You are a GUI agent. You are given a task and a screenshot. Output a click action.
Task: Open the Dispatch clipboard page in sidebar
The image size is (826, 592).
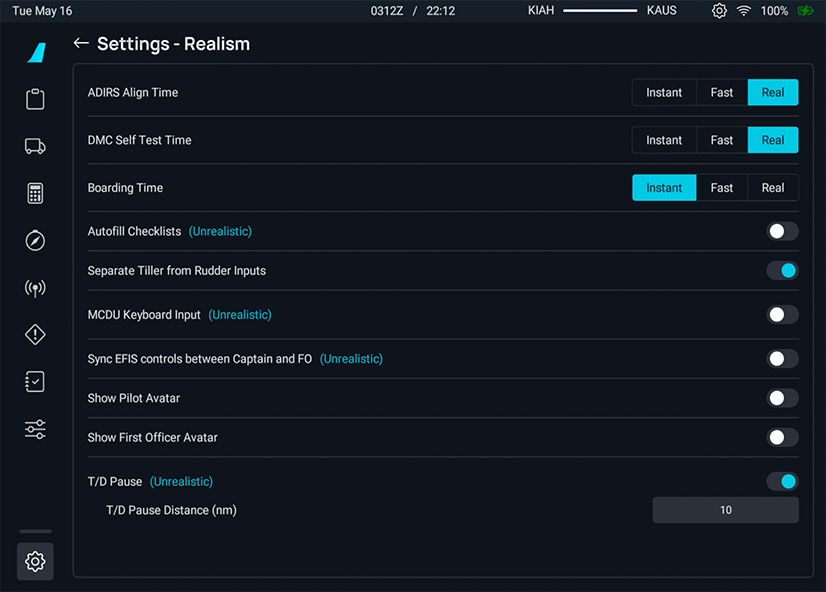(35, 99)
